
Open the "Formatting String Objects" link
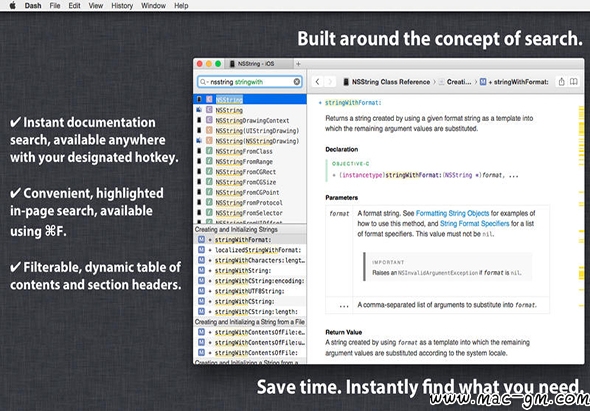coord(452,213)
